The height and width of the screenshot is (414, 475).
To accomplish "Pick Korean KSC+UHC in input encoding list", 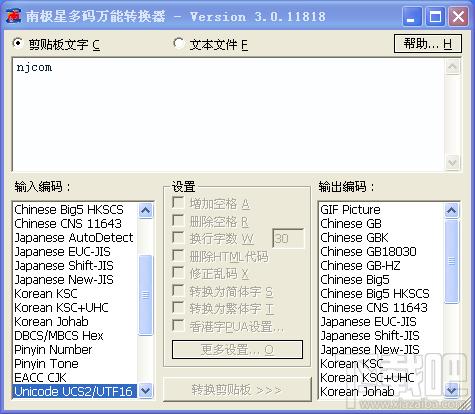I will click(75, 308).
